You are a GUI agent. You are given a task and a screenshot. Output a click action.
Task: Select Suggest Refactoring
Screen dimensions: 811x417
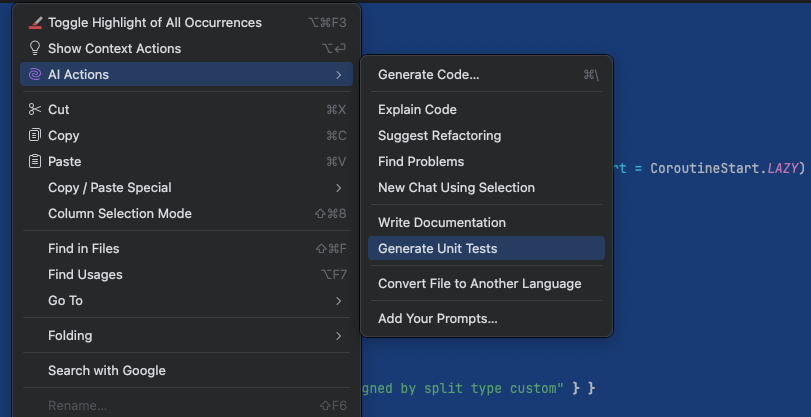(439, 135)
